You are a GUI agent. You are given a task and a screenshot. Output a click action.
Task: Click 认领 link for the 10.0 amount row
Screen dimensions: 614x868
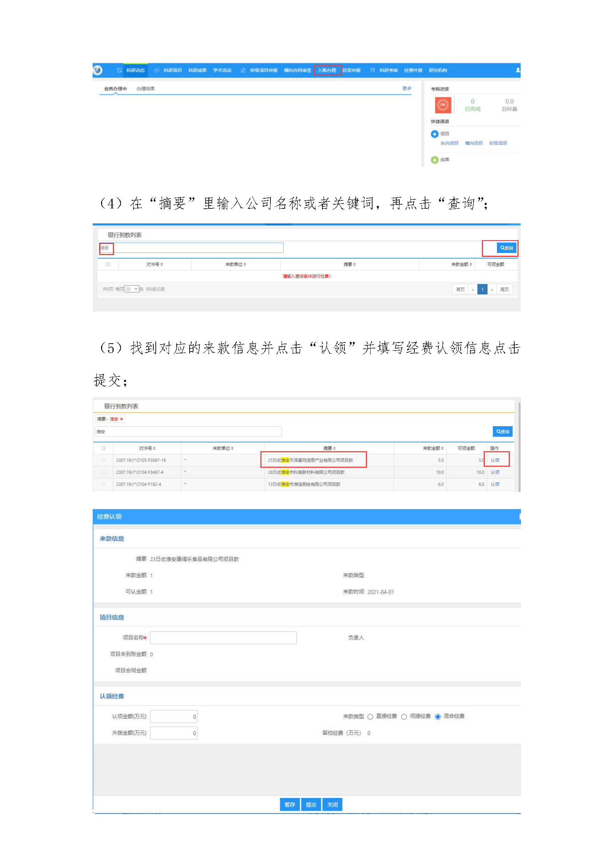495,472
